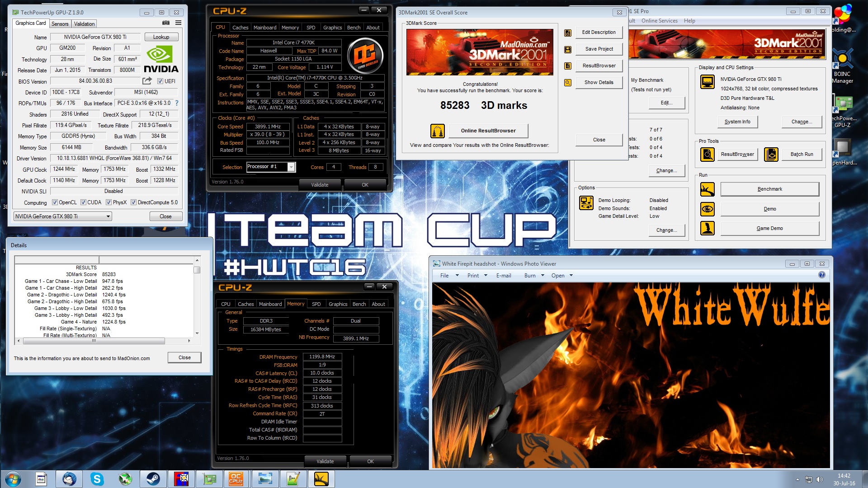Show hidden tray icons arrow

click(x=797, y=479)
